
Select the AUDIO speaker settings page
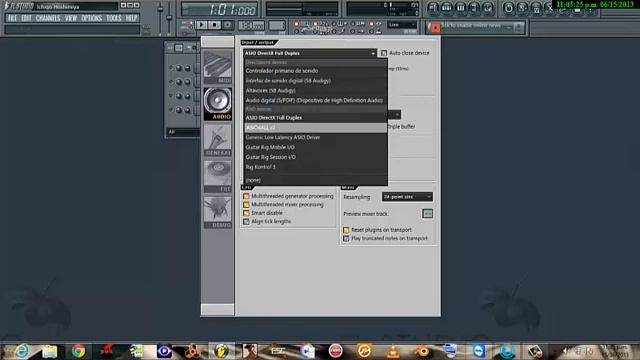coord(218,104)
